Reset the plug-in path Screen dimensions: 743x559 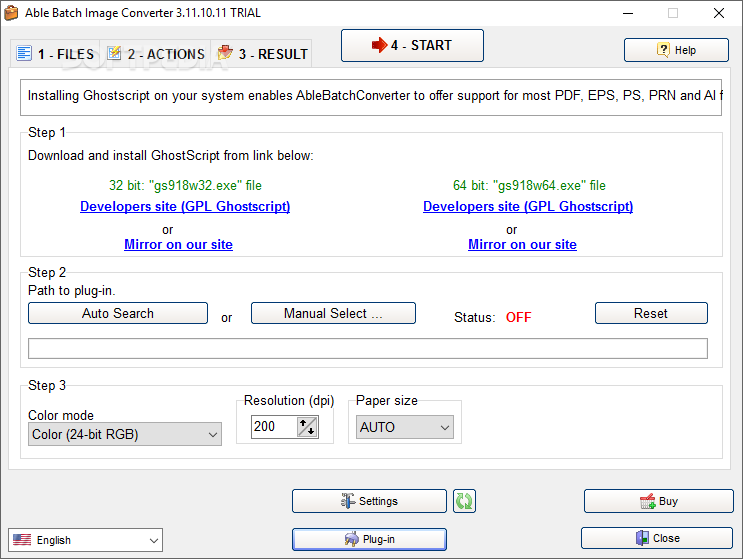(651, 313)
